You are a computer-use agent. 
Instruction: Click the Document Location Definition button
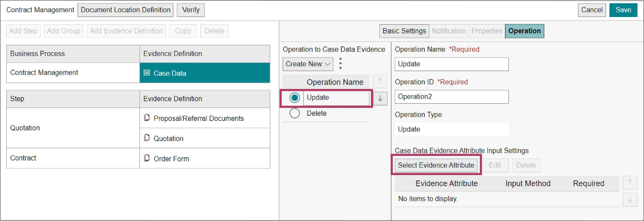coord(125,10)
